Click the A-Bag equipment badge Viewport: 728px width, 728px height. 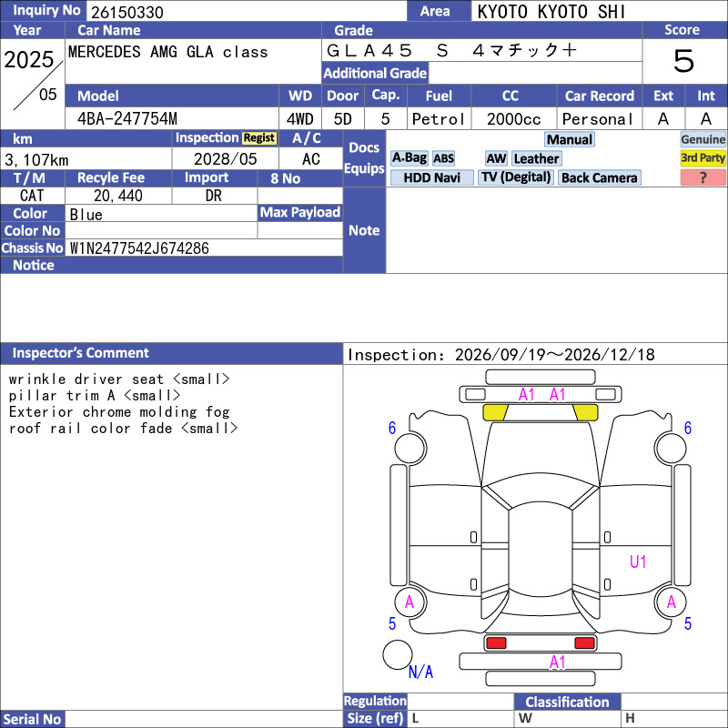tap(409, 158)
